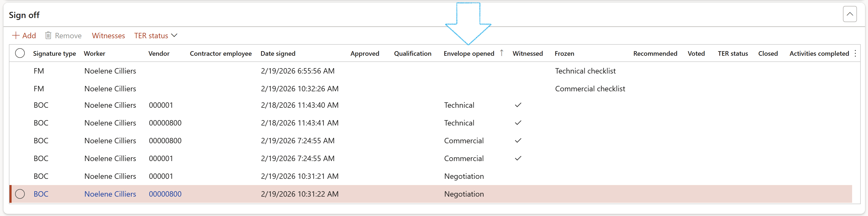Open the TER status dropdown menu
This screenshot has height=216, width=868.
pos(156,36)
